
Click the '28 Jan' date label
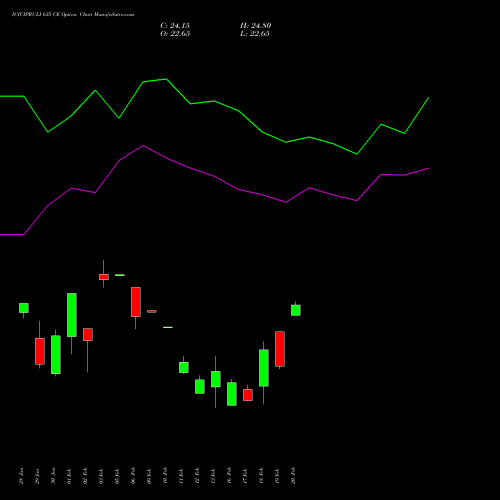click(x=22, y=476)
